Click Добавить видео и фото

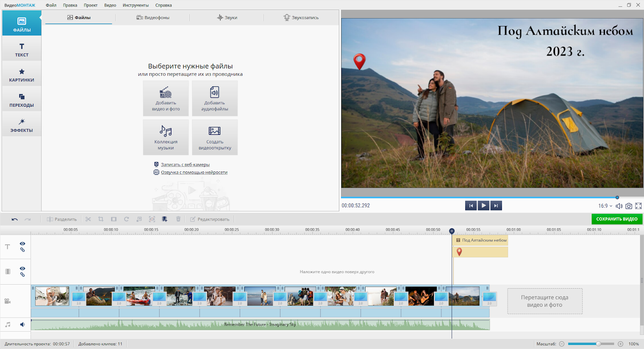click(166, 99)
